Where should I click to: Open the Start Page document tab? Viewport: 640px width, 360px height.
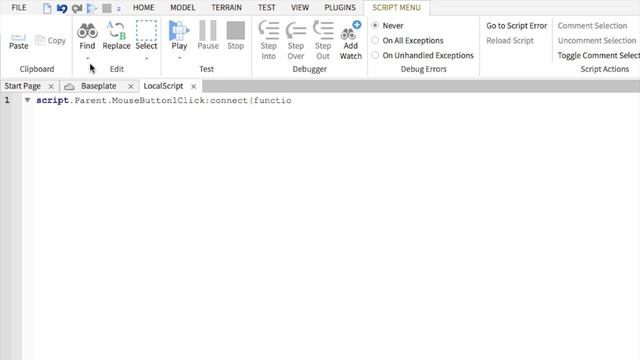coord(22,86)
